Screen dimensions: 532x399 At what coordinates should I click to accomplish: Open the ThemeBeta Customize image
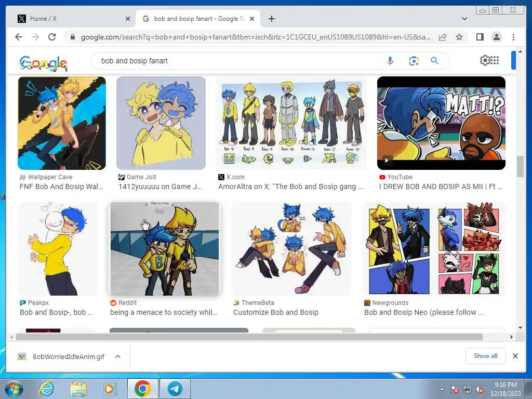tap(291, 249)
